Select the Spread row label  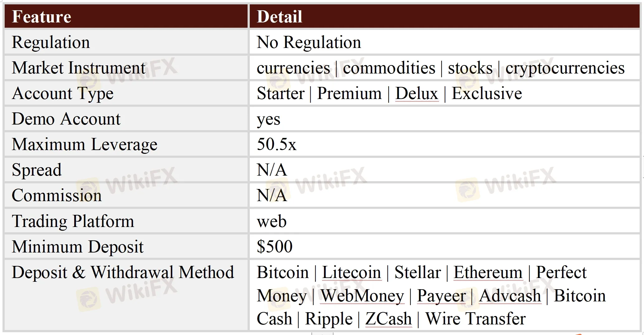pyautogui.click(x=37, y=170)
